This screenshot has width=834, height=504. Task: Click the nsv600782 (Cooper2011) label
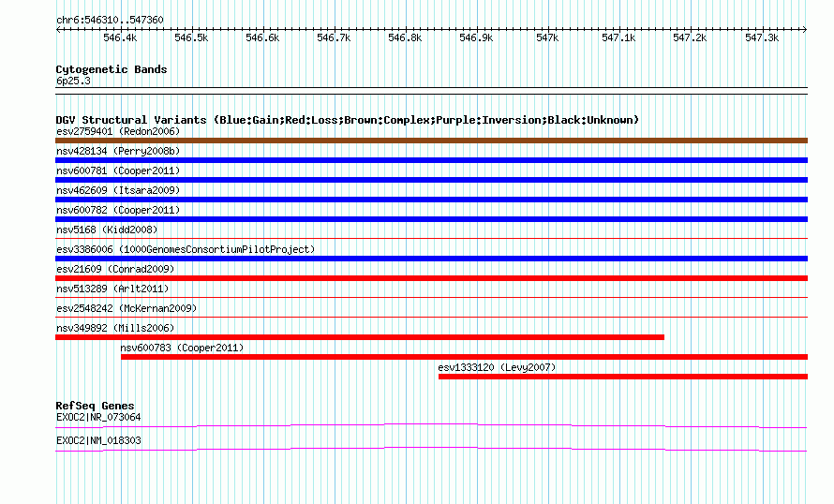click(118, 210)
